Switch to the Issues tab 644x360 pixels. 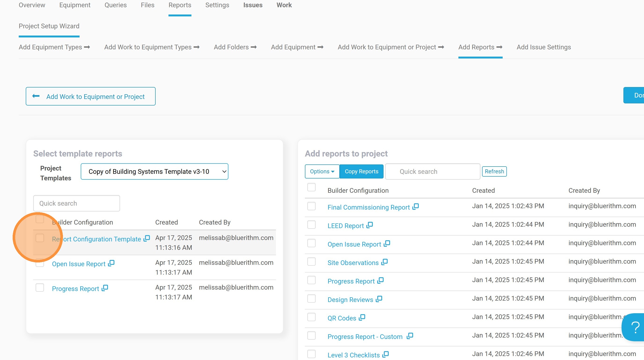pos(253,5)
